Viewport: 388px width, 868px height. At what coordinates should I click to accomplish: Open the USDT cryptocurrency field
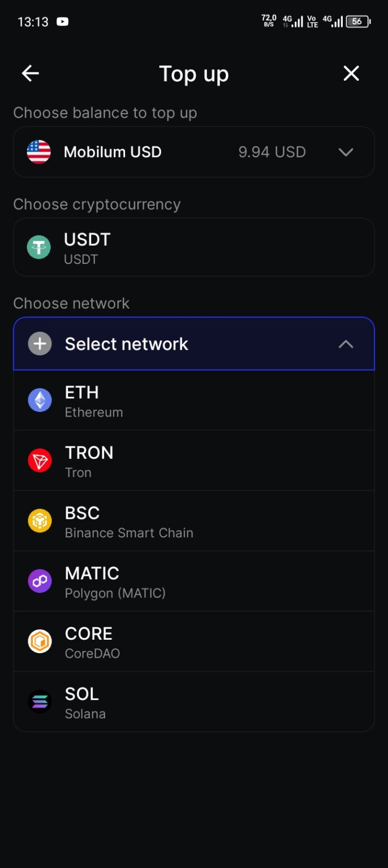[x=194, y=248]
